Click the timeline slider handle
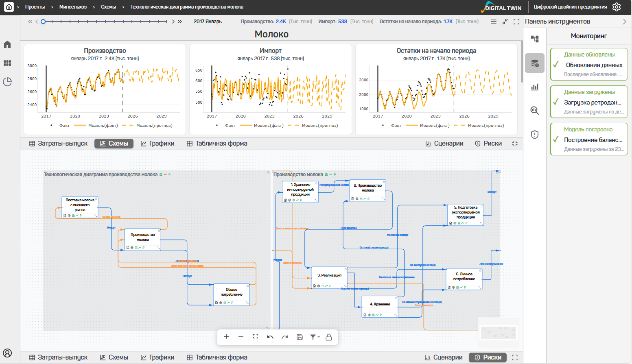This screenshot has height=364, width=632. click(43, 22)
